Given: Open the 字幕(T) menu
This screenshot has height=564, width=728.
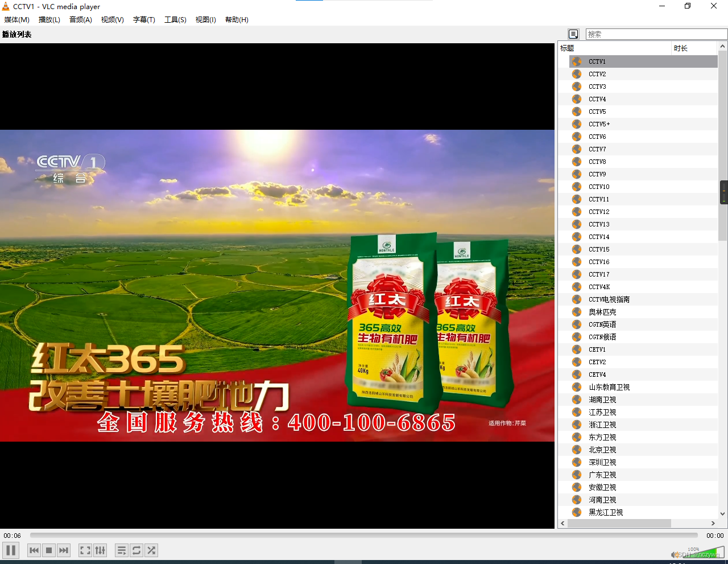Looking at the screenshot, I should pyautogui.click(x=144, y=19).
